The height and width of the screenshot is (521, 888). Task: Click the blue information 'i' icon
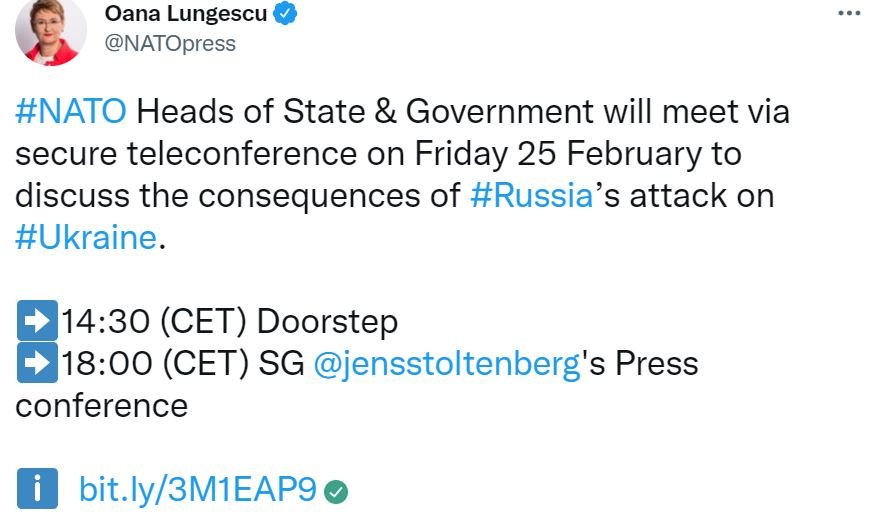click(38, 489)
